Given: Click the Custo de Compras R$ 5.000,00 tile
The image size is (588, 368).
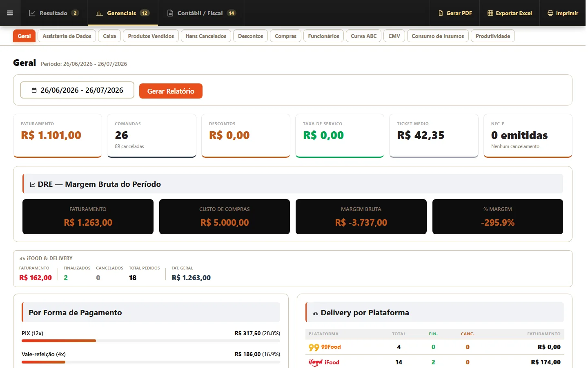Looking at the screenshot, I should tap(225, 217).
